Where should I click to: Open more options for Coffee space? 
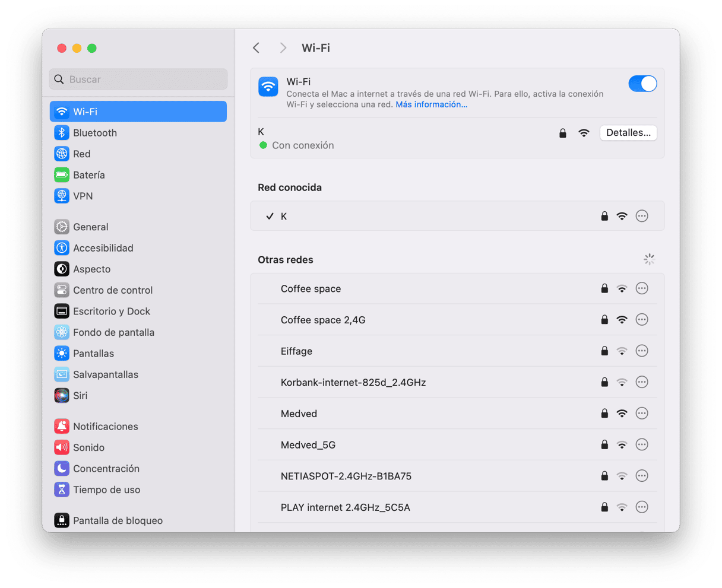click(x=642, y=288)
